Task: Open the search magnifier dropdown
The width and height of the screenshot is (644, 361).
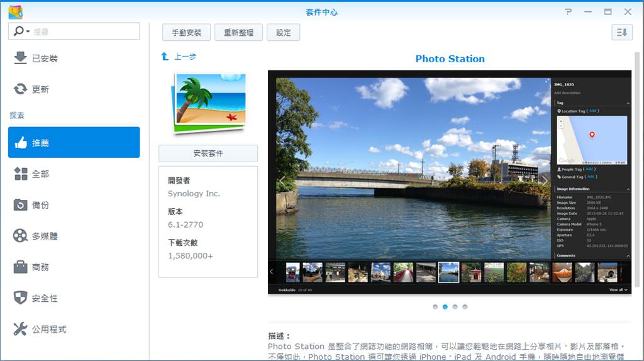Action: pos(21,31)
